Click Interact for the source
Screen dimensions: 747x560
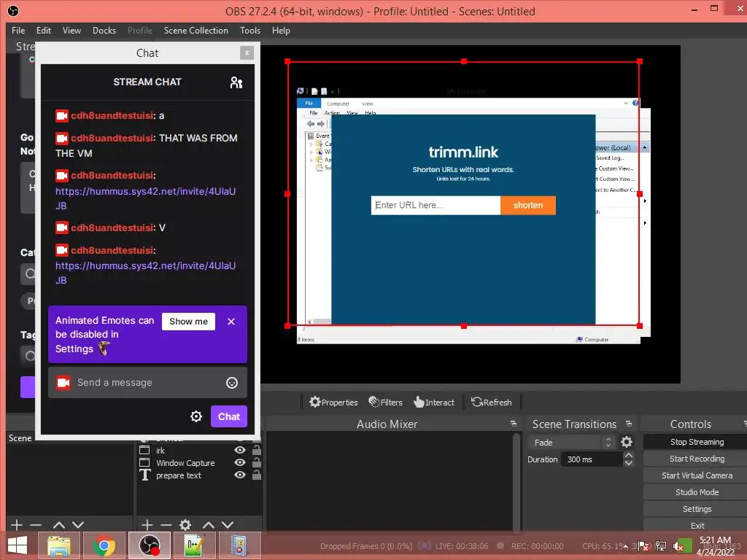[x=434, y=402]
